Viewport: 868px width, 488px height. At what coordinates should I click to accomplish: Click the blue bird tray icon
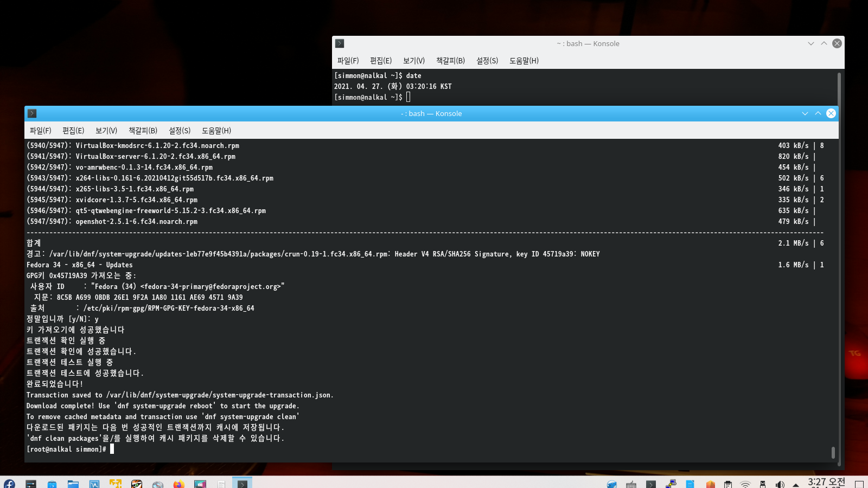point(612,484)
